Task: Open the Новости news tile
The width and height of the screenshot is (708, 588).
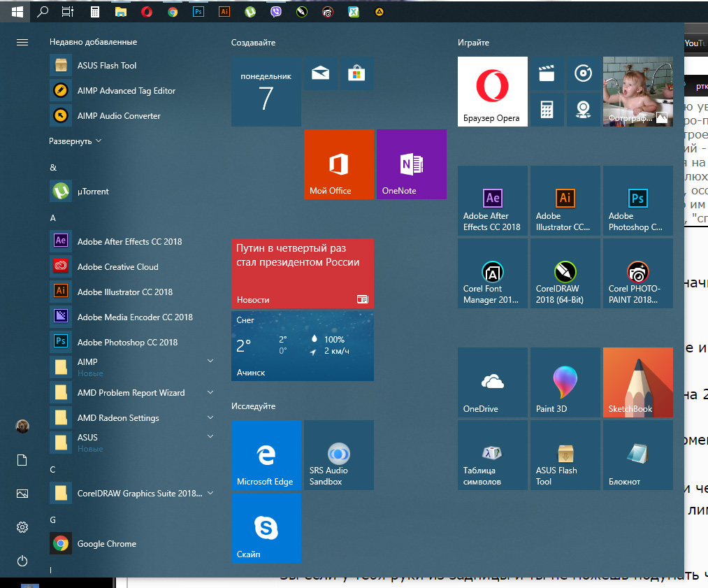Action: pos(303,273)
